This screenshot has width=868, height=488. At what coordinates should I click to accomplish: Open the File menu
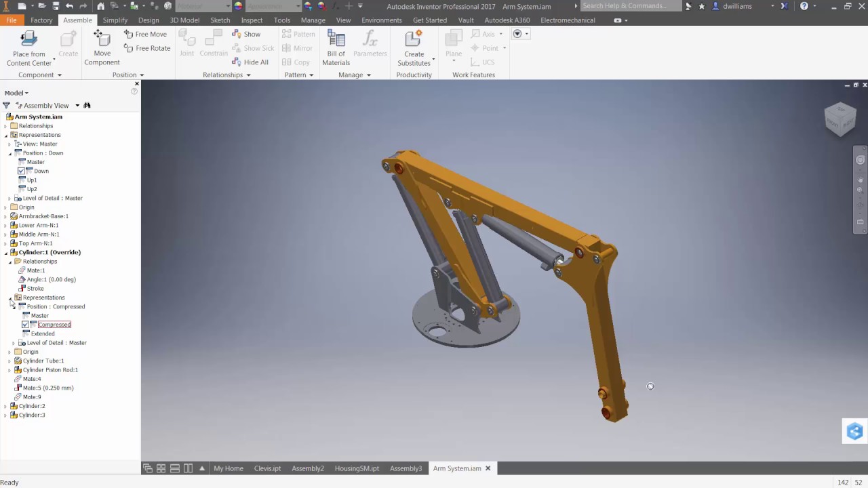12,20
